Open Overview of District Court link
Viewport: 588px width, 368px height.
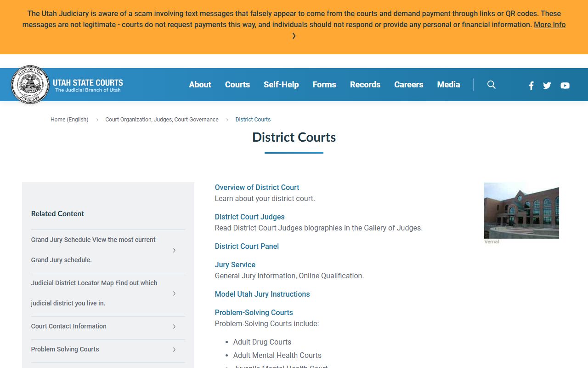coord(257,187)
